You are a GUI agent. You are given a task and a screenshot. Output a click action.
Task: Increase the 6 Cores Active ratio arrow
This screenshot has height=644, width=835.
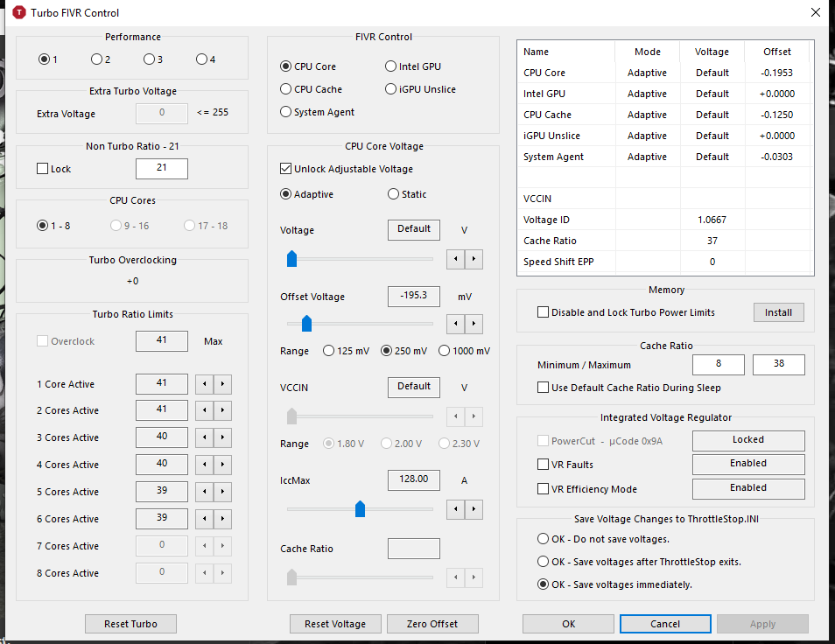click(x=222, y=519)
